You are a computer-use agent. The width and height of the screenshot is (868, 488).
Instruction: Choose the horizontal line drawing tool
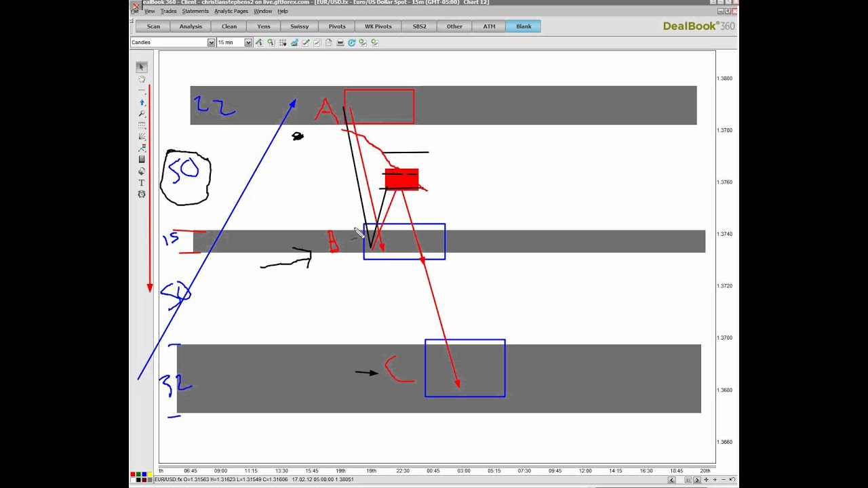pyautogui.click(x=141, y=90)
